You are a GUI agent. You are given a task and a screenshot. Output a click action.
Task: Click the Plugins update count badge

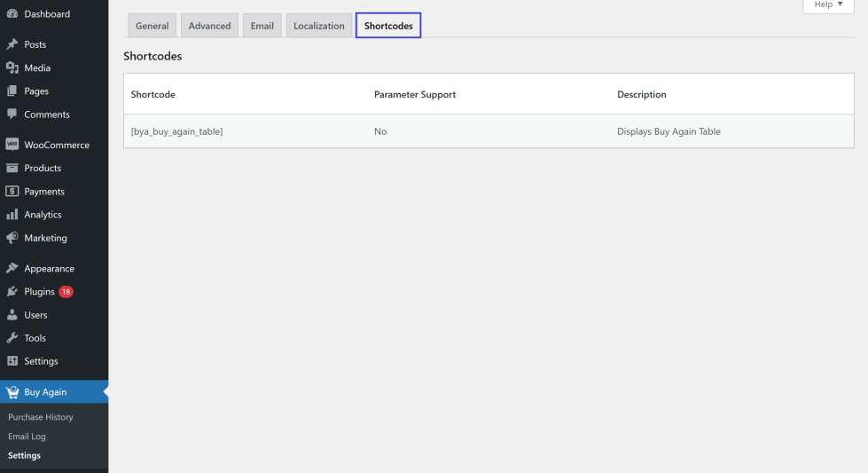(x=66, y=292)
